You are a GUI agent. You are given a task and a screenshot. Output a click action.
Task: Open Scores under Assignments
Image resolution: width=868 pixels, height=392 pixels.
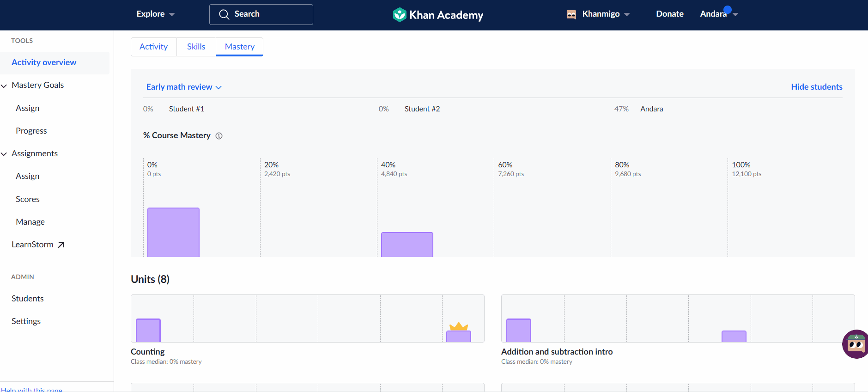coord(28,199)
